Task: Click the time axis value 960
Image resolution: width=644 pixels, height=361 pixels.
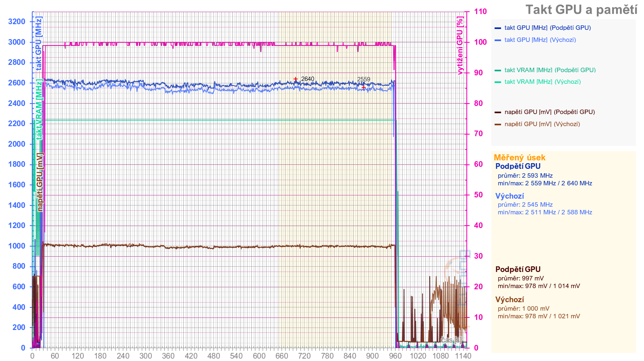Action: tap(395, 356)
